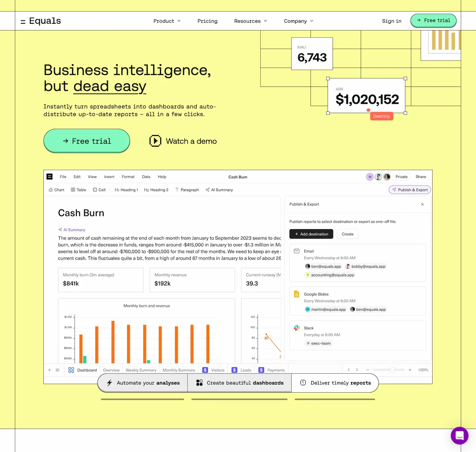Click the play icon beside Watch a demo
This screenshot has height=452, width=476.
[x=155, y=141]
